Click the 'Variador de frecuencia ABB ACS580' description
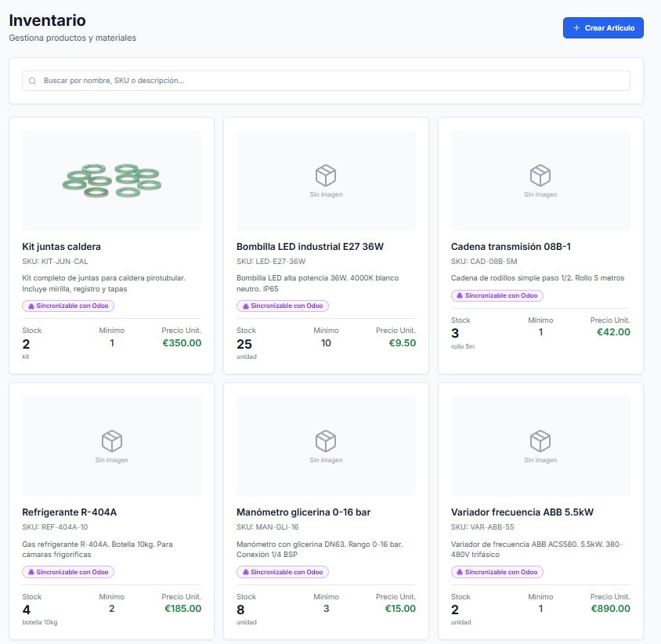The height and width of the screenshot is (644, 661). (x=536, y=549)
